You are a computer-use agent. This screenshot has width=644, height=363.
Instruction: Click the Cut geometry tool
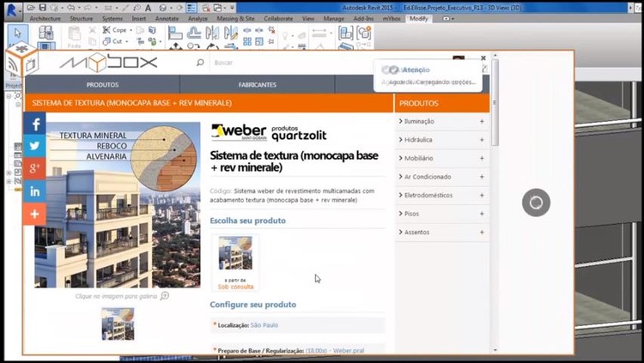pyautogui.click(x=112, y=41)
